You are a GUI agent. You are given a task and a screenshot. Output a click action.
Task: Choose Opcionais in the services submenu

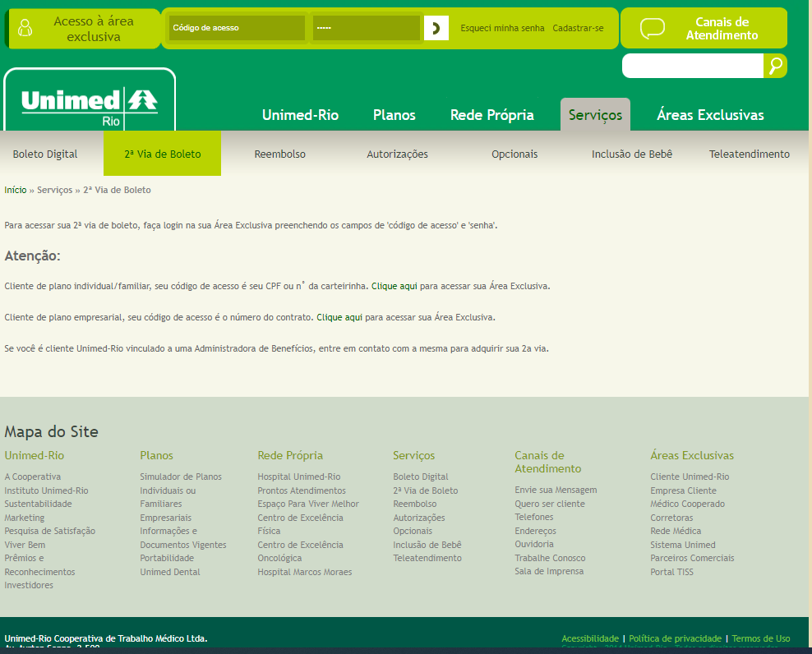click(x=514, y=154)
